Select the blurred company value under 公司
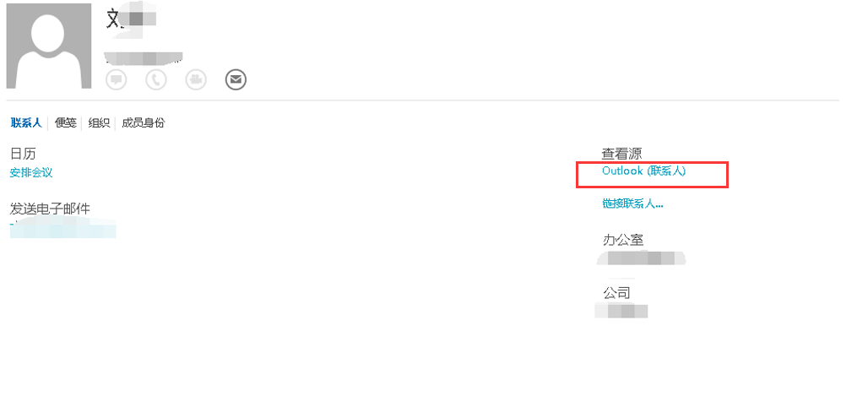 click(621, 310)
